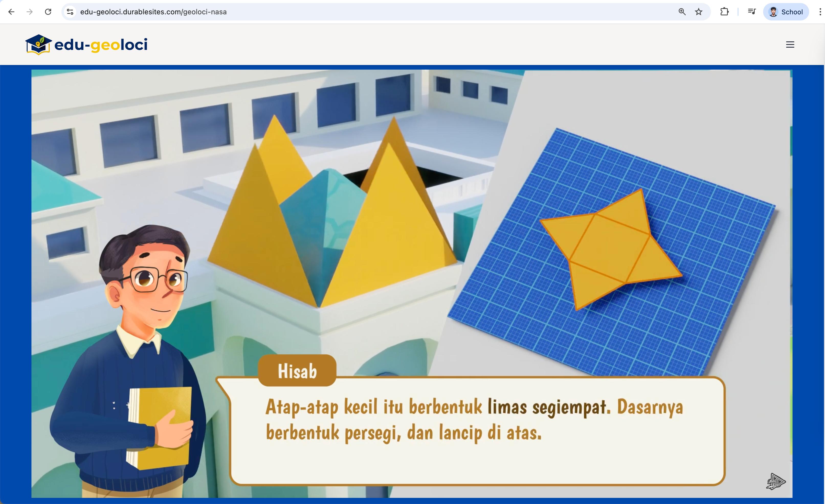This screenshot has width=825, height=504.
Task: Open site information icon in address bar
Action: coord(70,12)
